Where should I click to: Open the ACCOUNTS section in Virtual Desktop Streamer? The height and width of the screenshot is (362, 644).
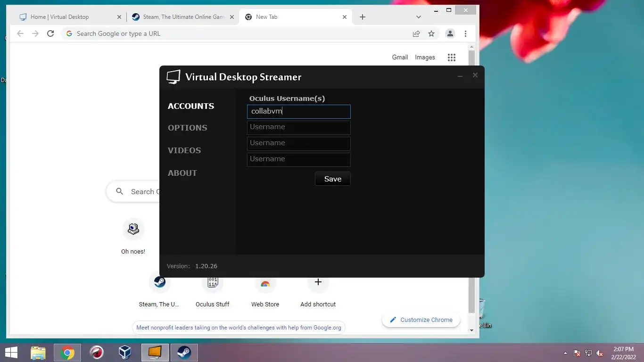tap(191, 106)
